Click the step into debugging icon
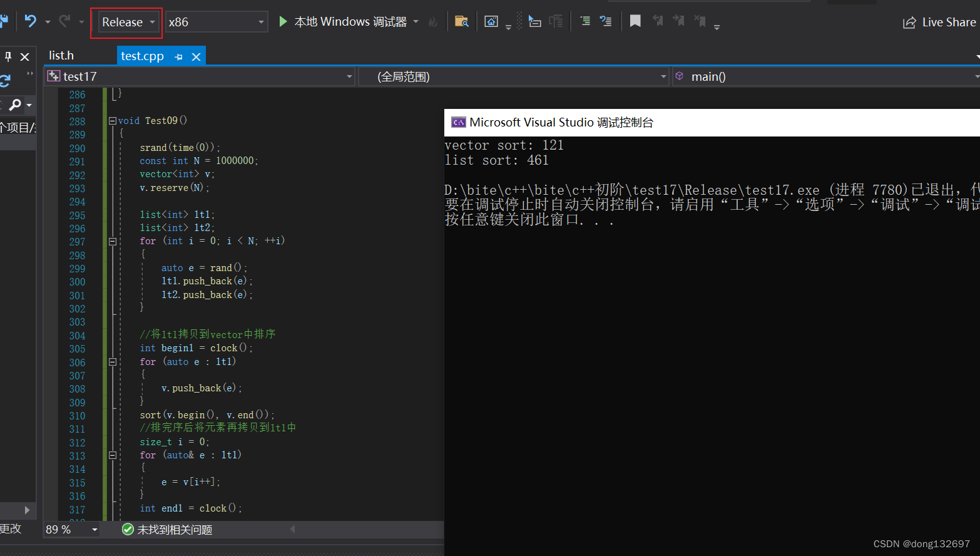980x556 pixels. click(535, 21)
